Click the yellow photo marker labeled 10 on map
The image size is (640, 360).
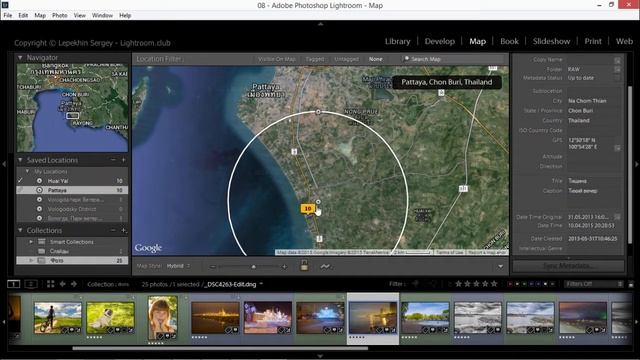(x=307, y=209)
